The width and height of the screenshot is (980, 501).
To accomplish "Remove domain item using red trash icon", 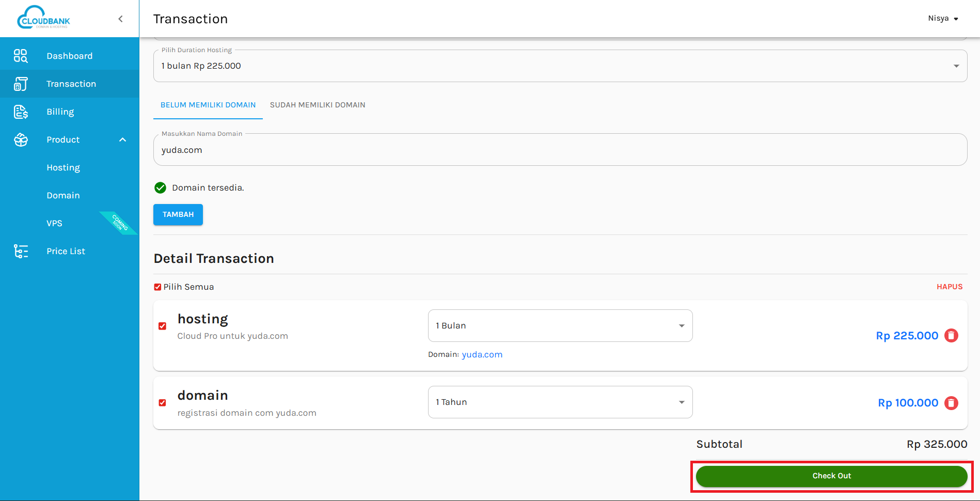I will coord(951,403).
